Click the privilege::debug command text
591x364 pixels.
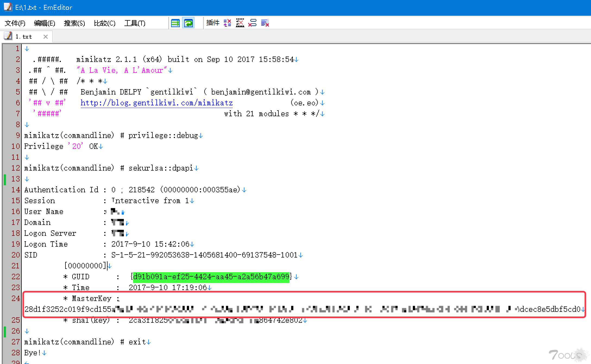163,136
